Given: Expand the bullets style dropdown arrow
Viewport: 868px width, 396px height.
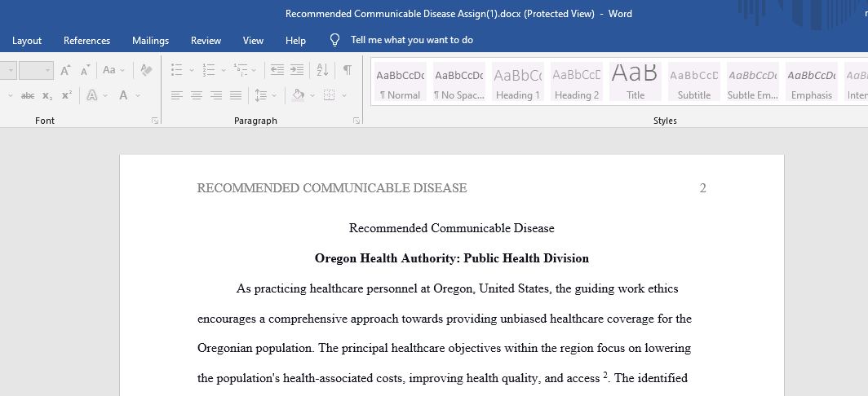Looking at the screenshot, I should tap(192, 70).
